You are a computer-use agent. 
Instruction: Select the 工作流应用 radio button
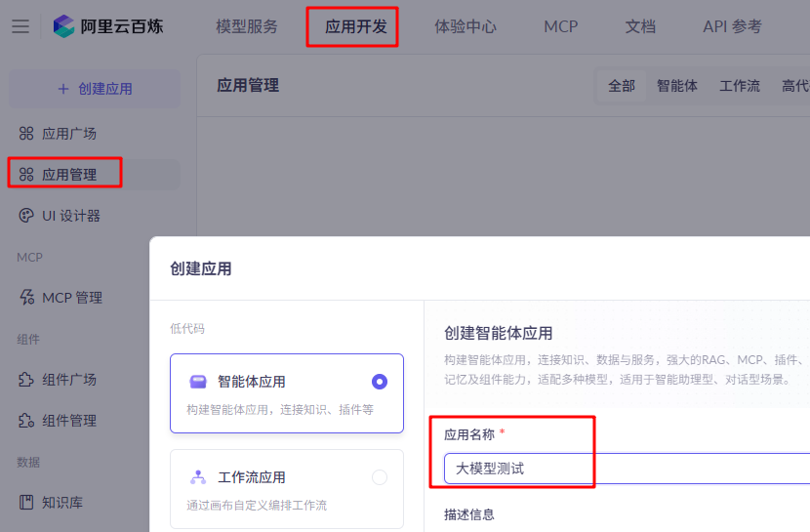tap(380, 477)
